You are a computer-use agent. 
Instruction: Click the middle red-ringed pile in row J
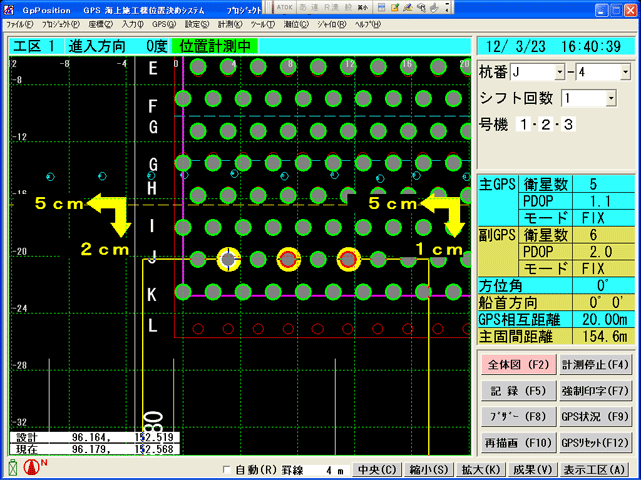pos(289,260)
